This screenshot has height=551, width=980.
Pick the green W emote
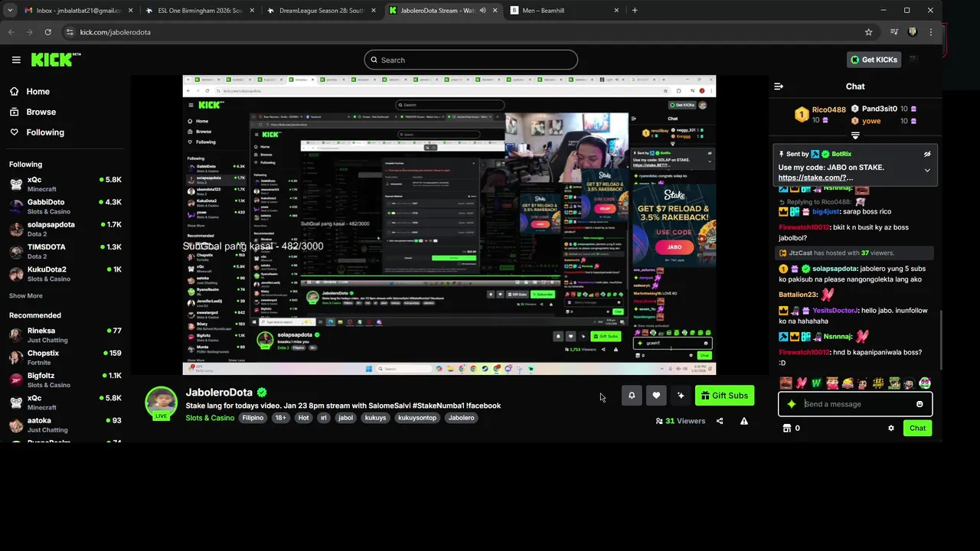coord(817,383)
